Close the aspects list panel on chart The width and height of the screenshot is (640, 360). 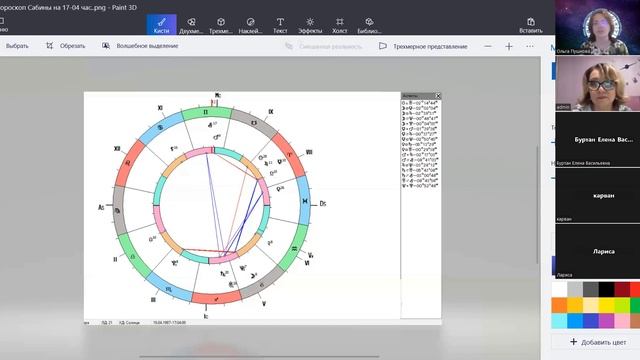(x=438, y=96)
